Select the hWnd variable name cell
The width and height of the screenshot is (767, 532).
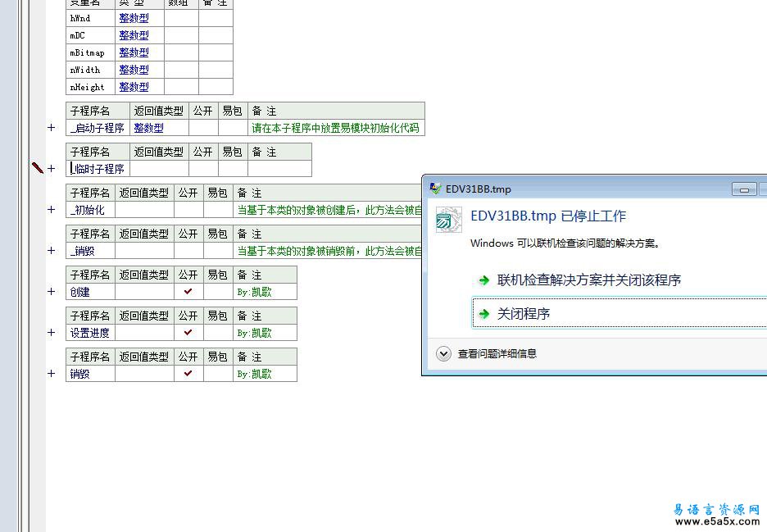(x=90, y=18)
